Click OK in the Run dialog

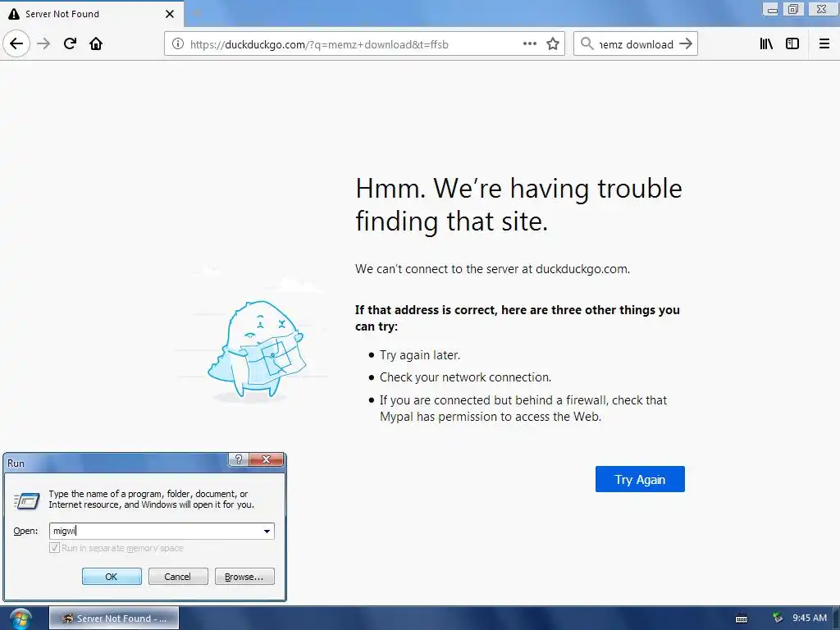tap(112, 577)
